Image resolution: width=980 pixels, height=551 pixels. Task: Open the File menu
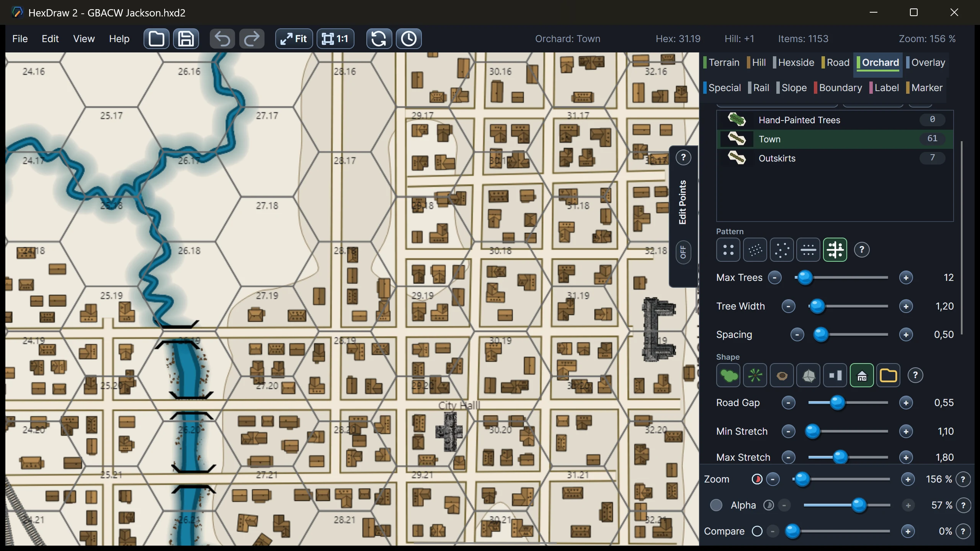[20, 39]
